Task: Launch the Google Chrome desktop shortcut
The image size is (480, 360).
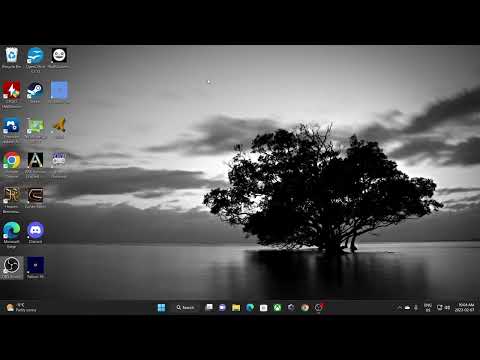Action: tap(12, 164)
